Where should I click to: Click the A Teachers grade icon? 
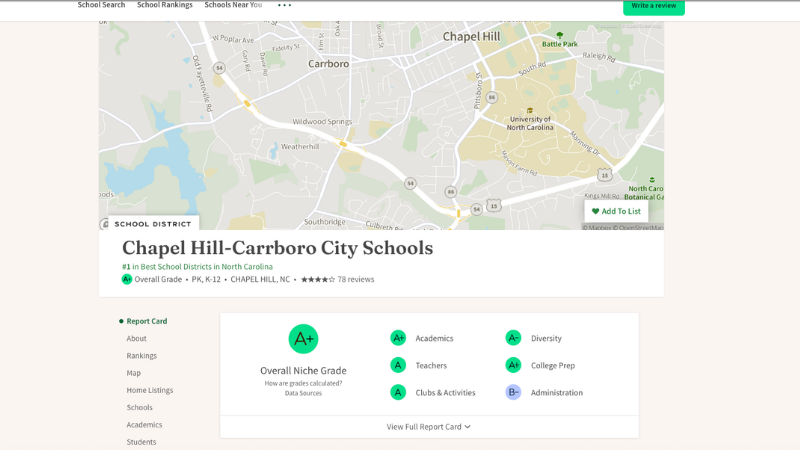pos(398,365)
